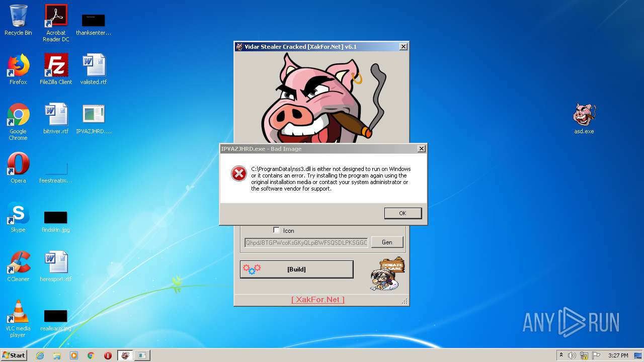
Task: Open the [ XakFor.Net ] link
Action: tap(318, 300)
